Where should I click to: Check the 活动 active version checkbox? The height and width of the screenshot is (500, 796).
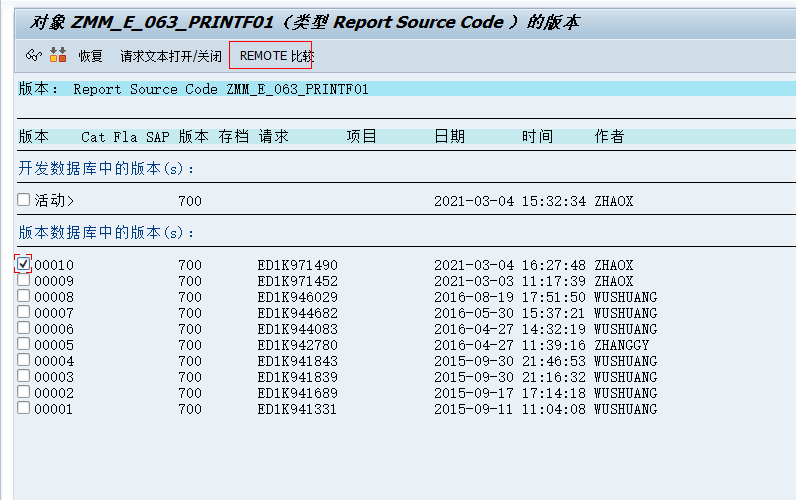click(x=23, y=199)
